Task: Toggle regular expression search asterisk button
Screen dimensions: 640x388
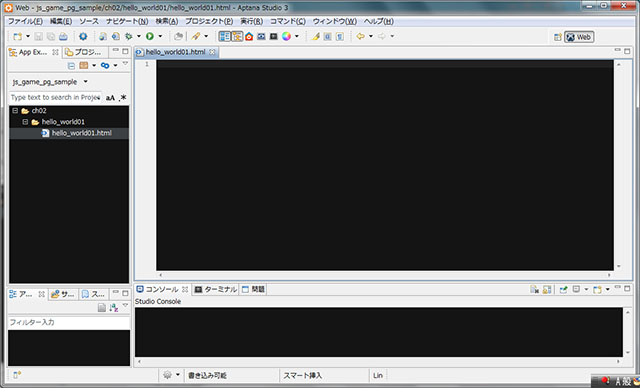Action: (123, 98)
